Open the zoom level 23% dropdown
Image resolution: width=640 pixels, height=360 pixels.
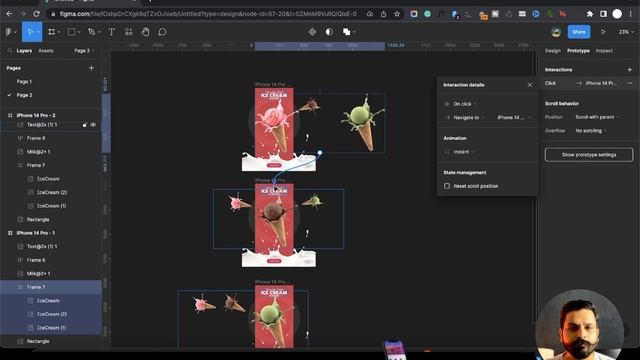coord(626,32)
